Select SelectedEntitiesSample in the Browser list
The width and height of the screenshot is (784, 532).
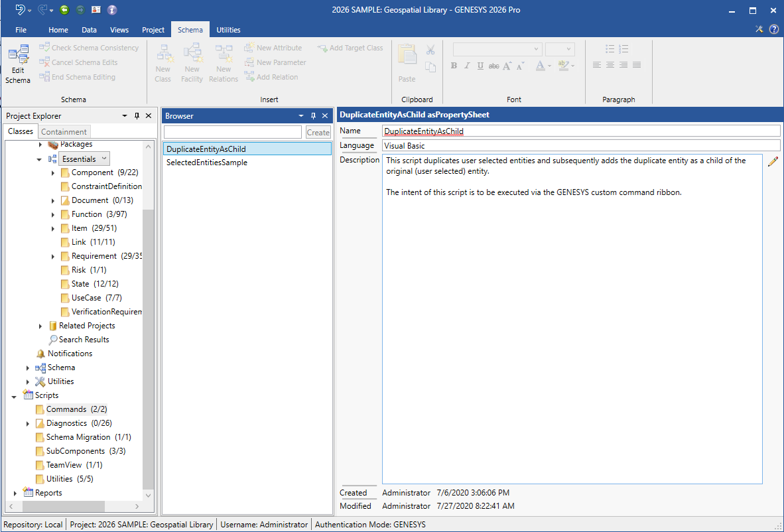tap(207, 163)
